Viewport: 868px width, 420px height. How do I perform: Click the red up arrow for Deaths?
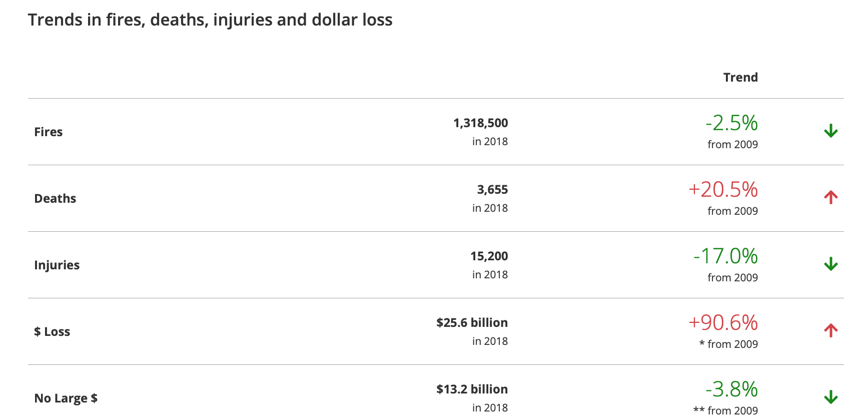830,198
